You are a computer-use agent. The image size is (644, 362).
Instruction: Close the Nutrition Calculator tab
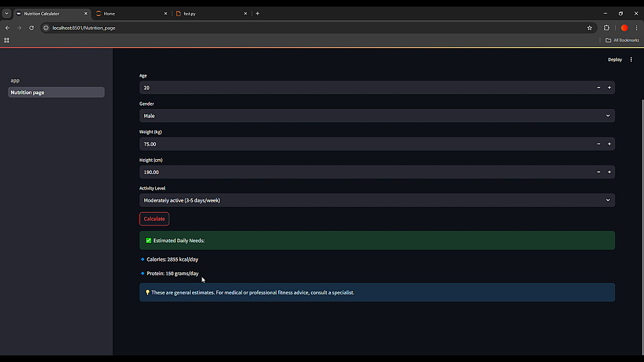(x=86, y=14)
